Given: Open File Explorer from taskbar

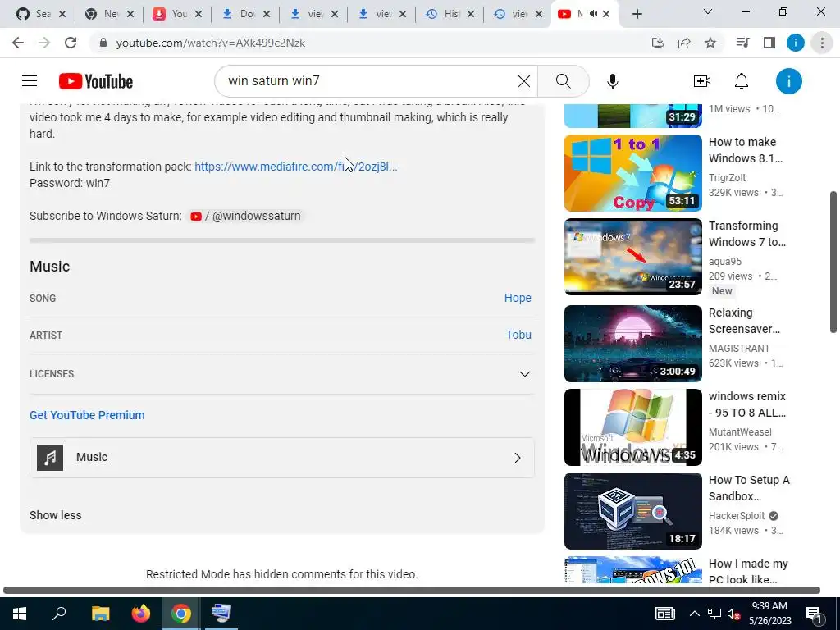Looking at the screenshot, I should (100, 614).
